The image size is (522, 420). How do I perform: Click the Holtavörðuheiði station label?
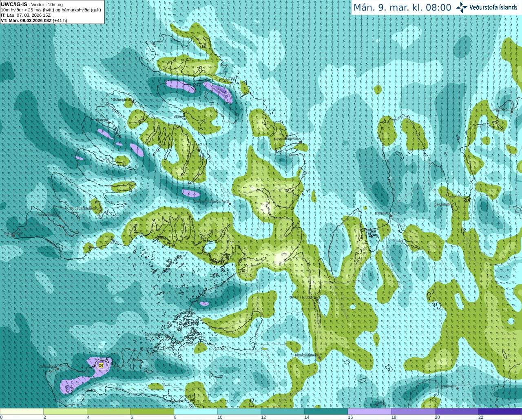[x=306, y=355]
